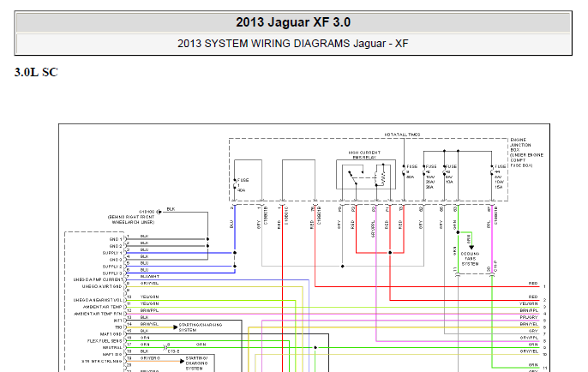Click the 'G1D100' ground label

[x=147, y=212]
